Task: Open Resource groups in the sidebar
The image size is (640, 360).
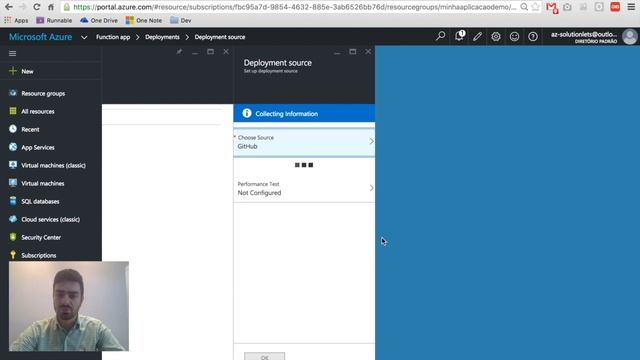Action: click(43, 93)
